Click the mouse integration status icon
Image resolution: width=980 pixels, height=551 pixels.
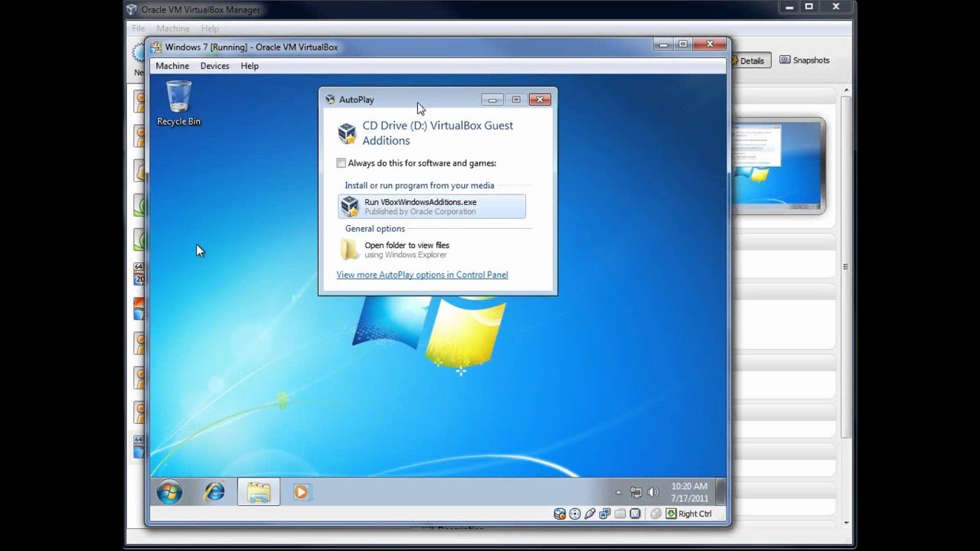tap(655, 514)
